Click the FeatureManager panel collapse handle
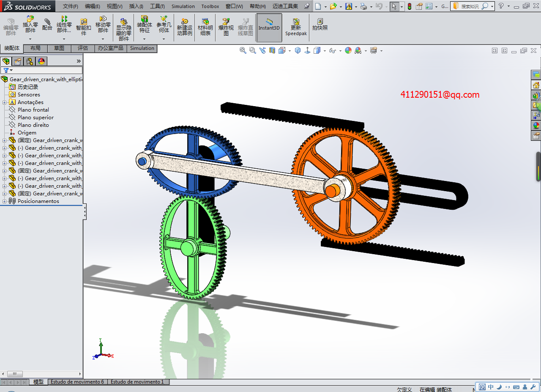Viewport: 541px width, 392px height. [x=85, y=211]
